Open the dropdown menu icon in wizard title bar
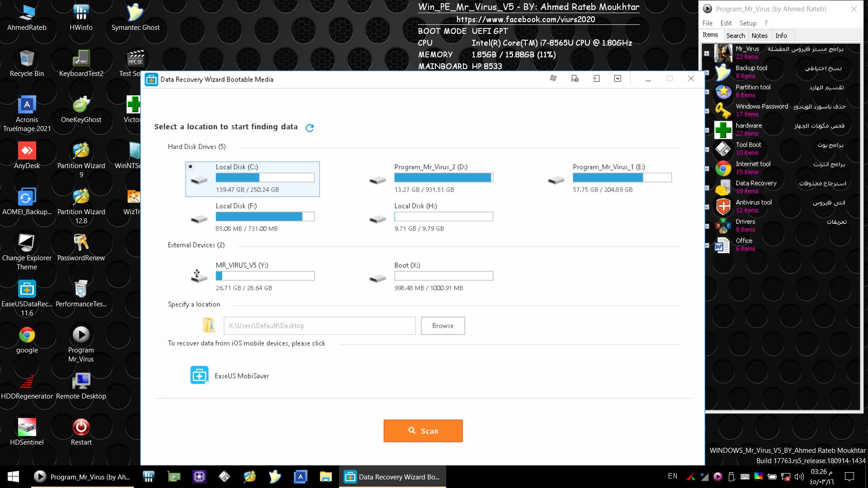 point(618,79)
